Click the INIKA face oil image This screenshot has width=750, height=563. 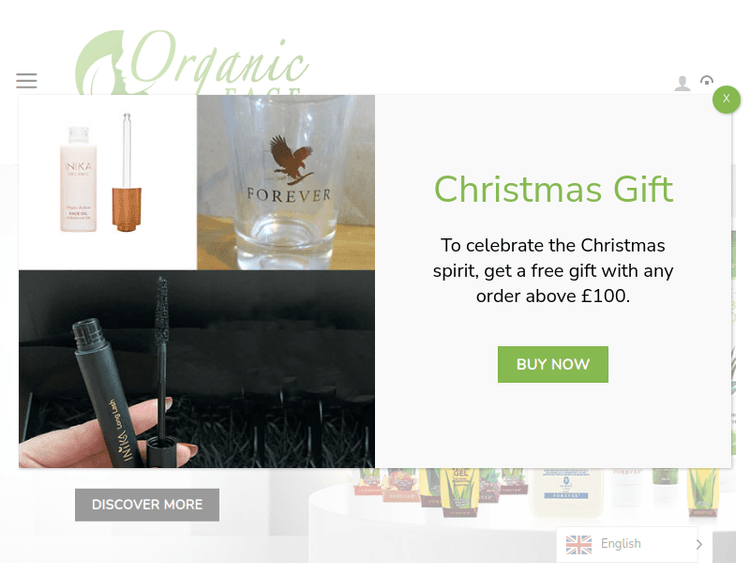click(108, 182)
